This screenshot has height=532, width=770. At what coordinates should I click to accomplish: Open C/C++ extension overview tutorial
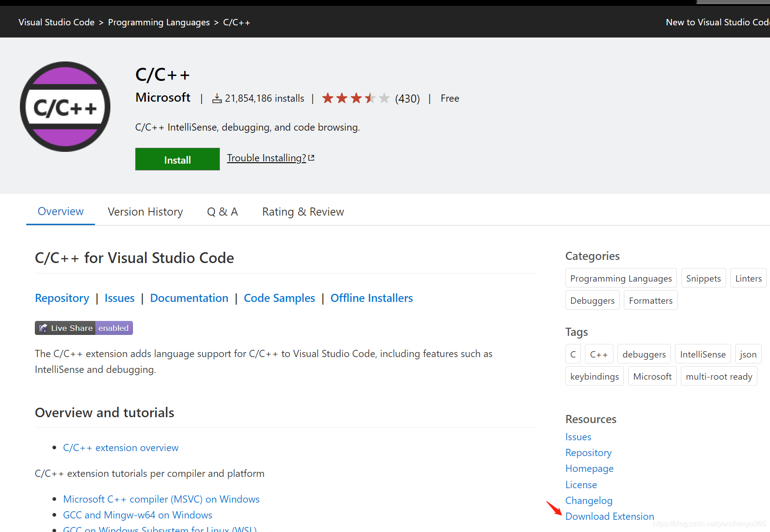[x=121, y=447]
